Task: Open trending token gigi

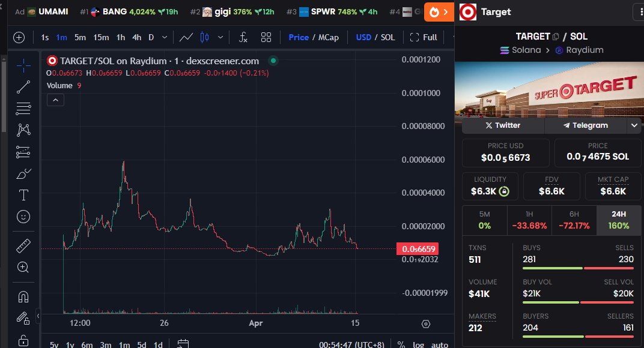Action: pyautogui.click(x=232, y=12)
